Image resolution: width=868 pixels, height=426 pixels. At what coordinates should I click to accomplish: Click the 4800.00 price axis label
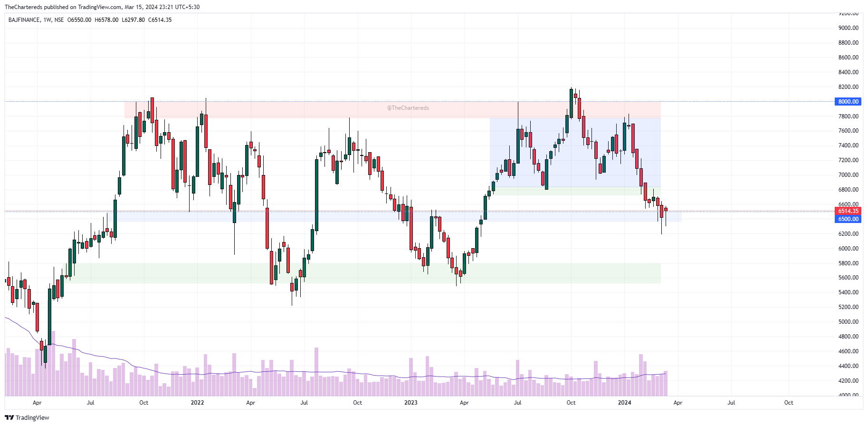click(x=848, y=337)
